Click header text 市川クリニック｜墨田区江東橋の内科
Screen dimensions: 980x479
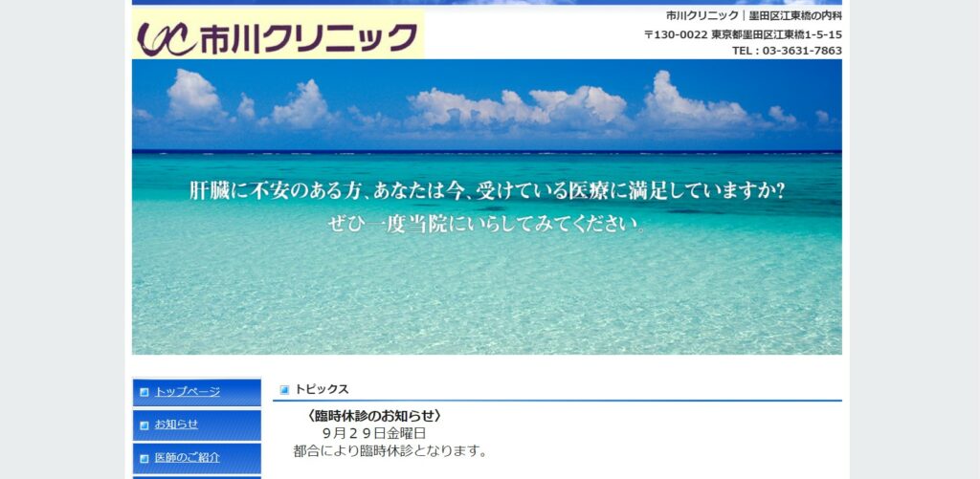click(x=754, y=16)
